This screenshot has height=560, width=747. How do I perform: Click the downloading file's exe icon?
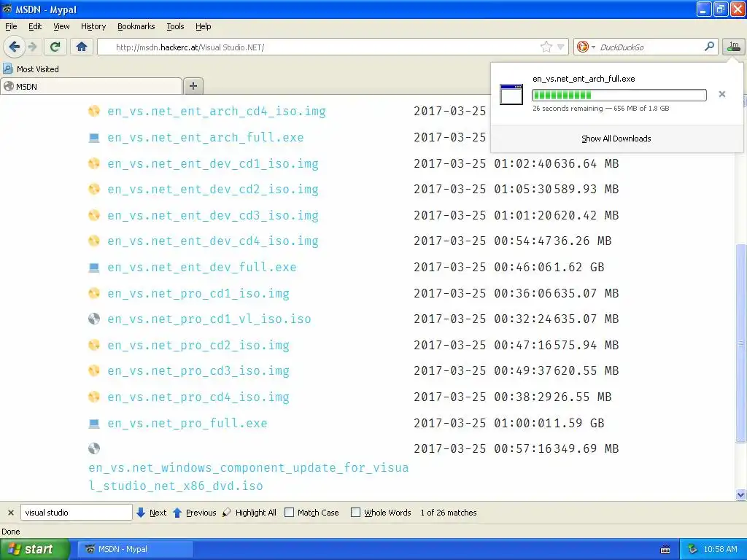click(511, 94)
